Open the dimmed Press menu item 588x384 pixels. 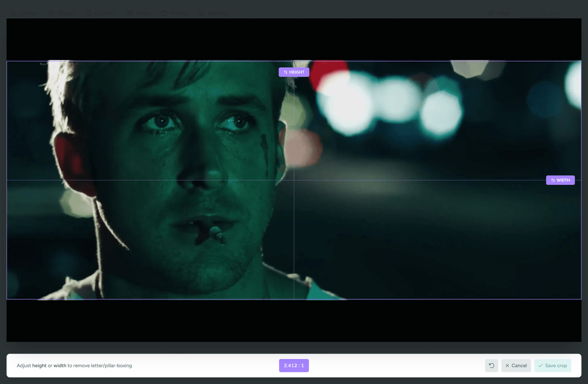(x=139, y=13)
